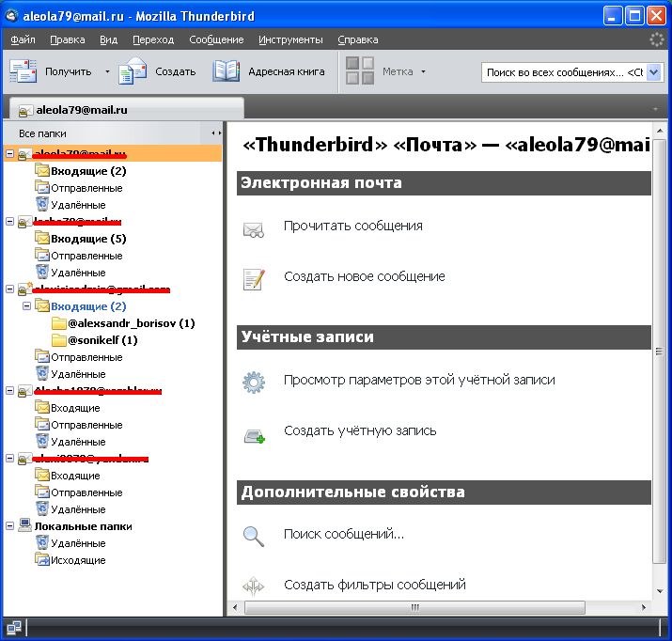This screenshot has width=672, height=641.
Task: Collapse the account containing Входящие (5)
Action: (9, 222)
